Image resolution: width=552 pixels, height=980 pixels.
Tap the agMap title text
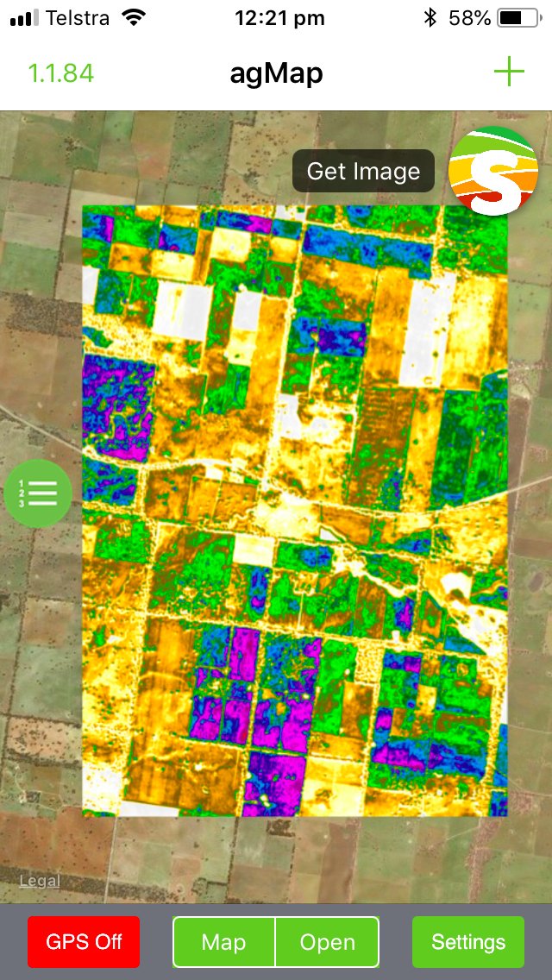pos(276,73)
